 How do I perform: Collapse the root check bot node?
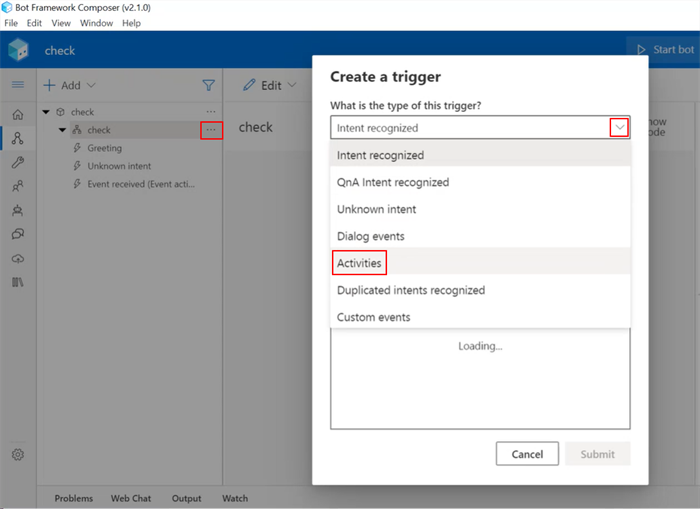pos(46,112)
